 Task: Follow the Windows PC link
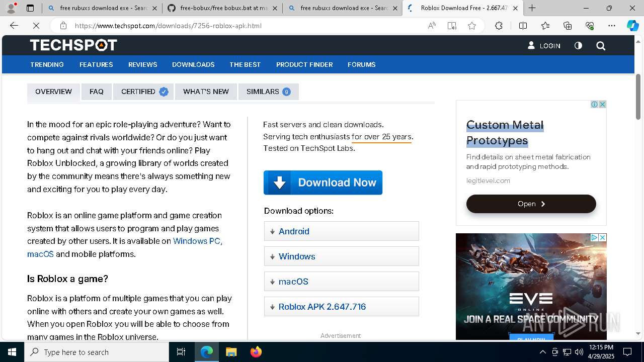tap(198, 241)
